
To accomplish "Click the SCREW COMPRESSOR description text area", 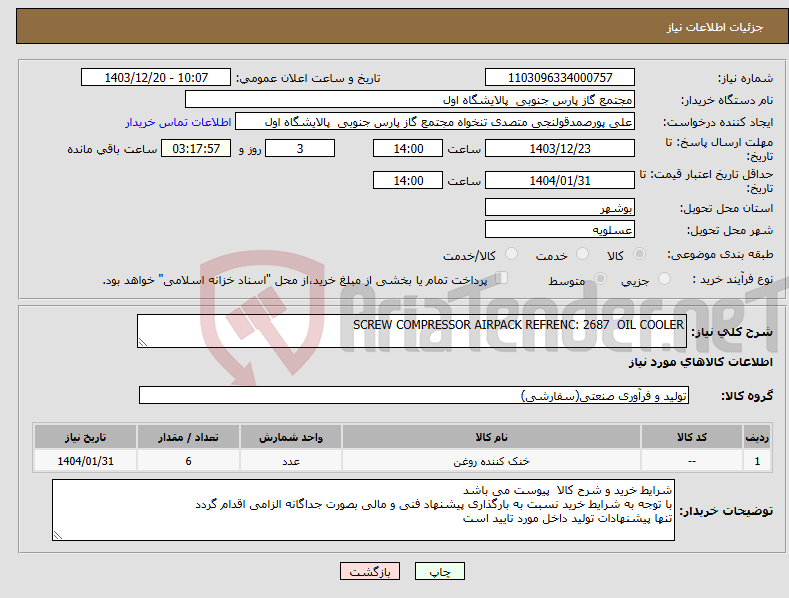I will coord(412,331).
